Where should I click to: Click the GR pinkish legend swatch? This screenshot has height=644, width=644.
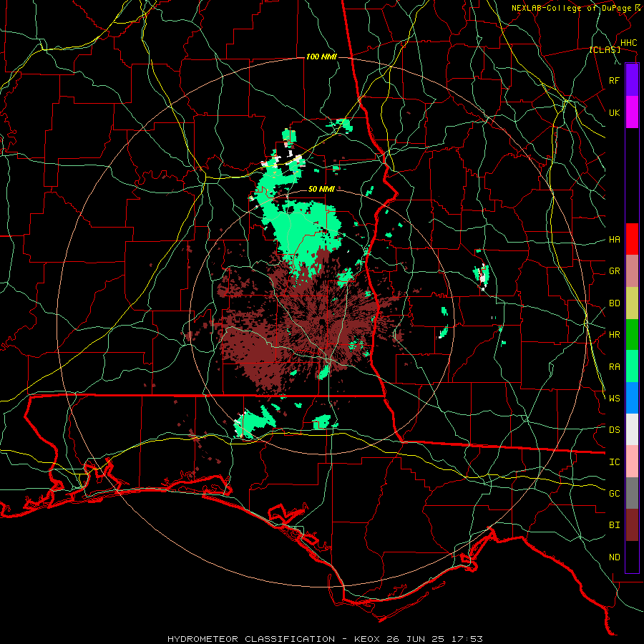pos(632,271)
